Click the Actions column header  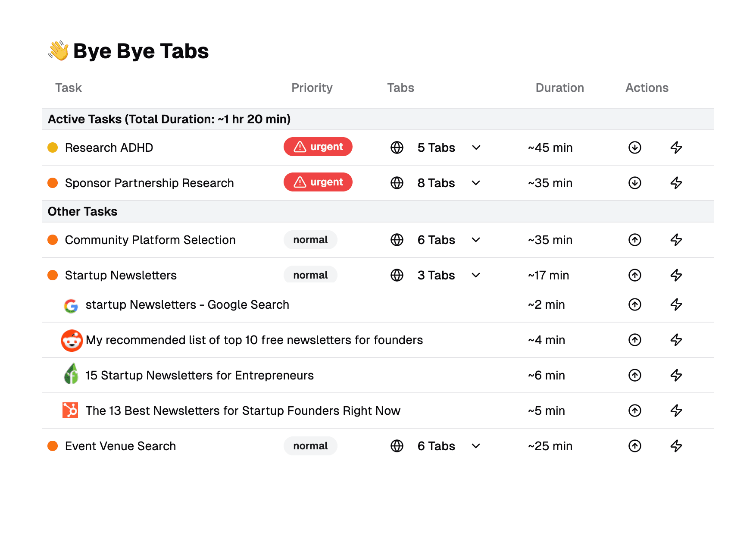click(647, 88)
